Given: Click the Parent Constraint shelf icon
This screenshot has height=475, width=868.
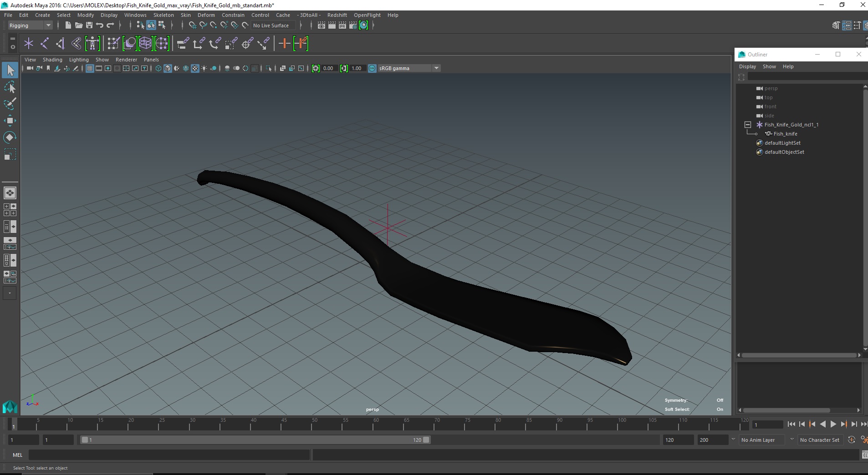Looking at the screenshot, I should click(x=183, y=44).
